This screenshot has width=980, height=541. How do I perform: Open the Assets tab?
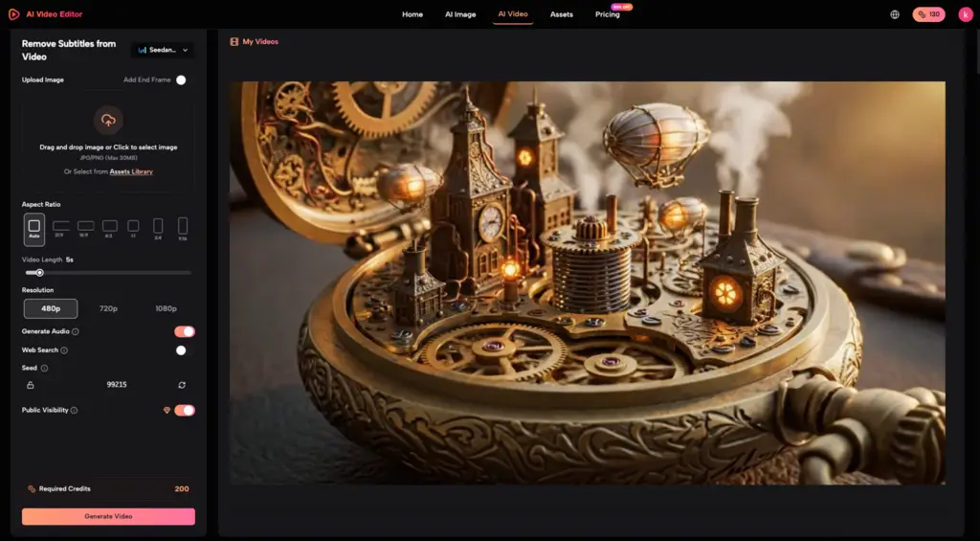561,14
